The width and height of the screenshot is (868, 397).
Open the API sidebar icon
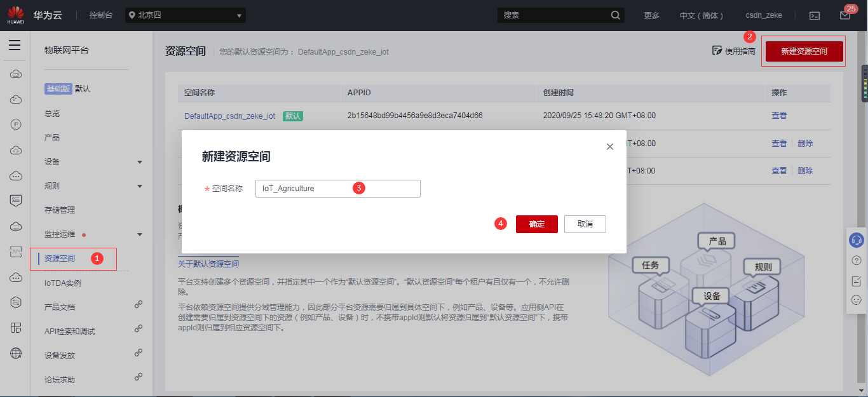(x=16, y=252)
